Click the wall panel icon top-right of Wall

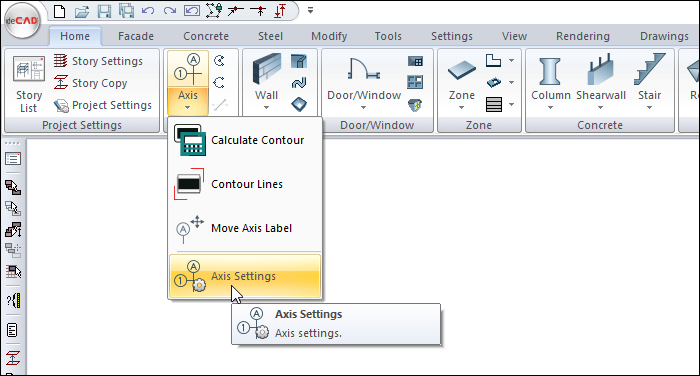coord(299,61)
